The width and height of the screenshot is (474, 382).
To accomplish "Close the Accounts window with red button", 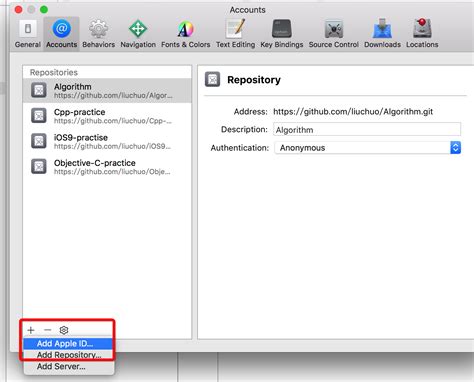I will (19, 10).
